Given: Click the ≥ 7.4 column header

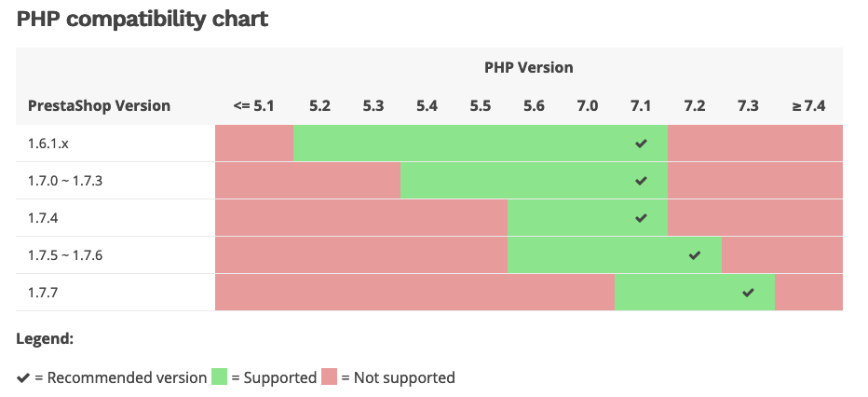Looking at the screenshot, I should [807, 106].
